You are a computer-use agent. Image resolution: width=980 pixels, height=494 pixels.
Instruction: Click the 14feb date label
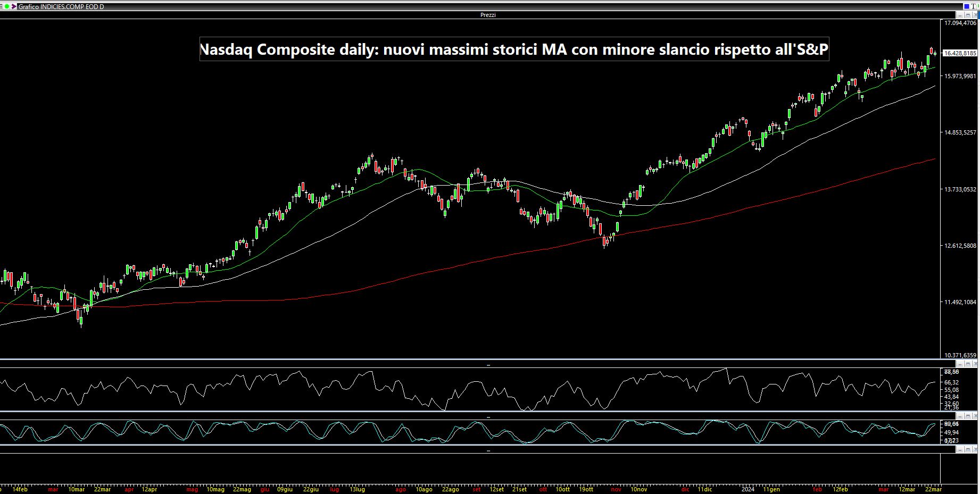pos(20,489)
